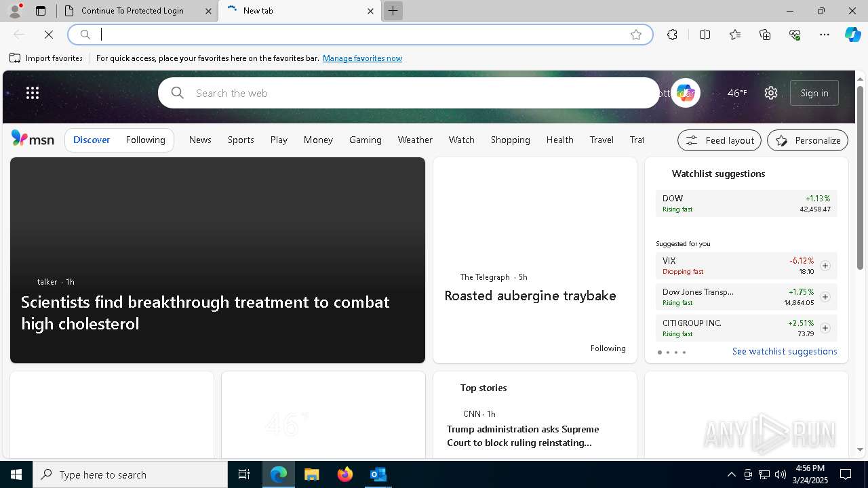
Task: Open the Watch category
Action: (461, 140)
